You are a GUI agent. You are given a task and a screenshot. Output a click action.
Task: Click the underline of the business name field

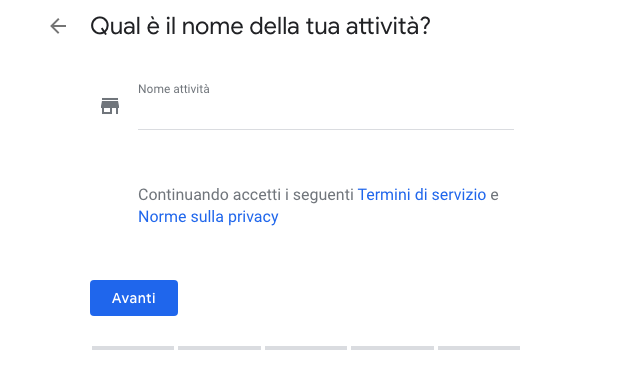[x=326, y=129]
